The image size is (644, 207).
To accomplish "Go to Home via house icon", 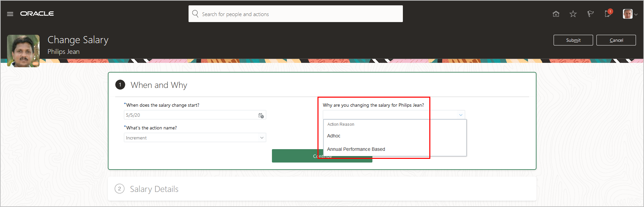I will click(x=556, y=14).
